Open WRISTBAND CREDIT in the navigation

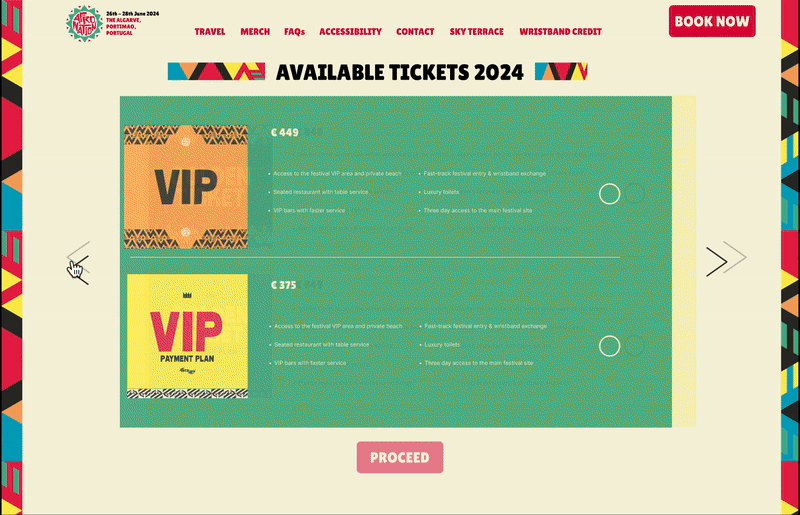pyautogui.click(x=560, y=32)
